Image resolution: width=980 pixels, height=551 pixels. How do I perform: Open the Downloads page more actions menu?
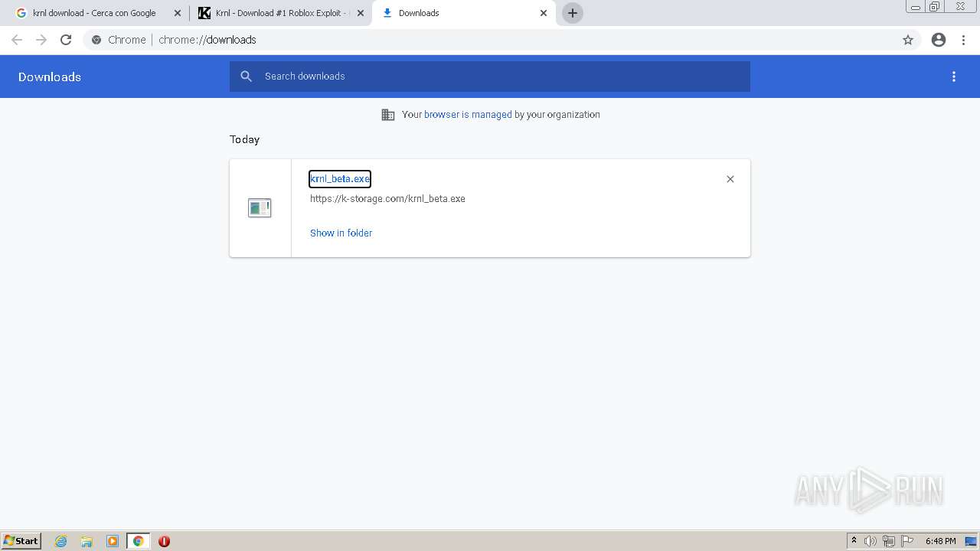(954, 77)
